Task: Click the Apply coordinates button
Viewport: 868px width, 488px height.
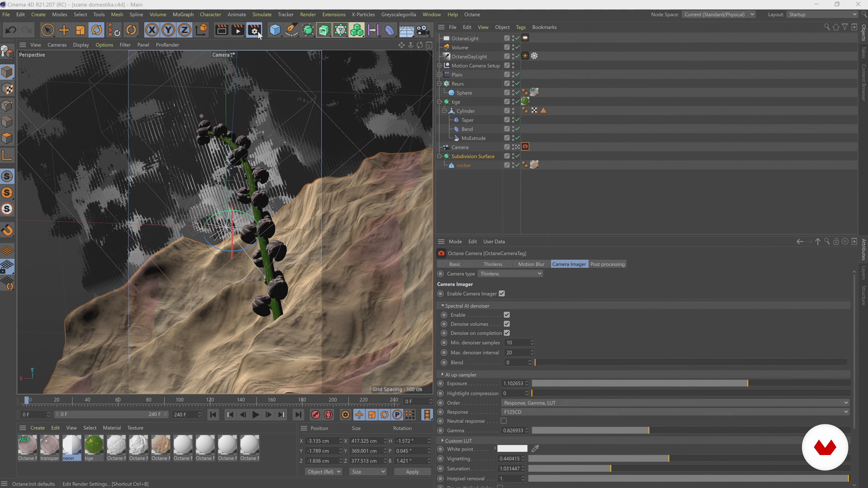Action: click(413, 472)
